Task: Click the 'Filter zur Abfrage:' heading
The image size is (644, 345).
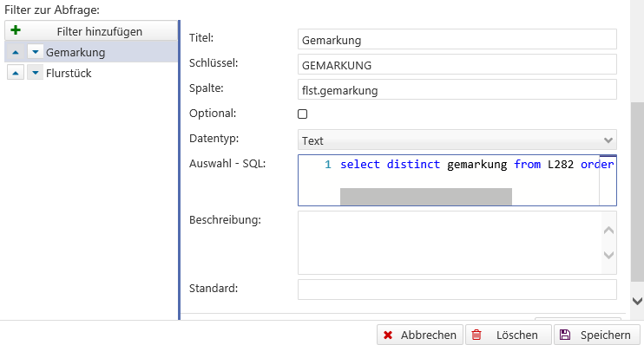Action: point(52,10)
